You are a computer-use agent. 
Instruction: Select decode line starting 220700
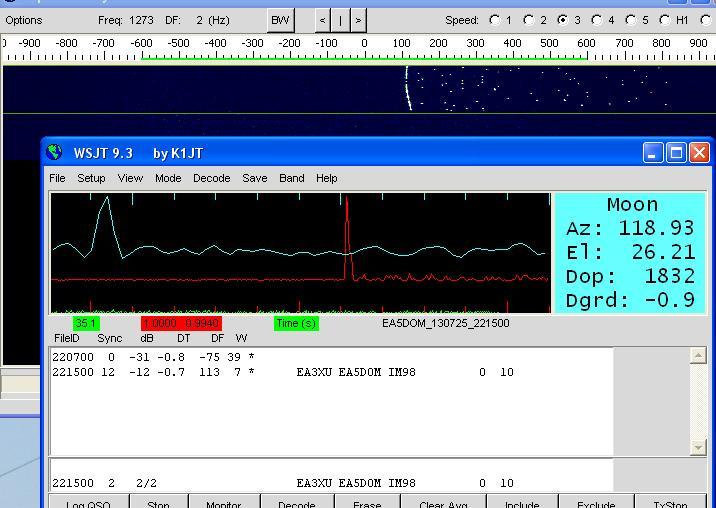pos(153,357)
